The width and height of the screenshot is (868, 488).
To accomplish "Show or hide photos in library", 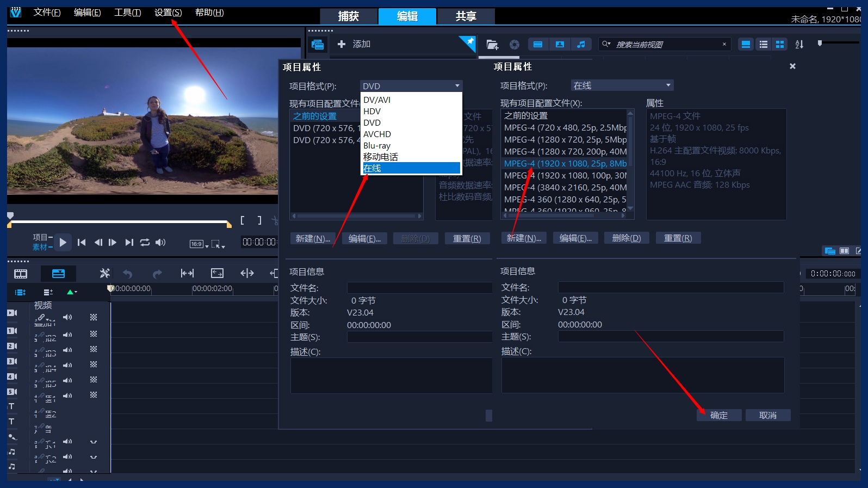I will tap(560, 45).
